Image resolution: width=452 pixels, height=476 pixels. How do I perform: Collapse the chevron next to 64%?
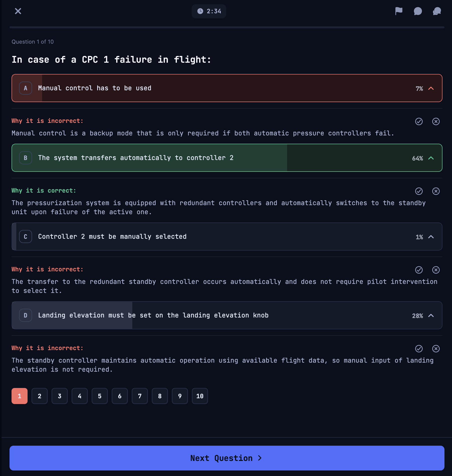(x=431, y=158)
